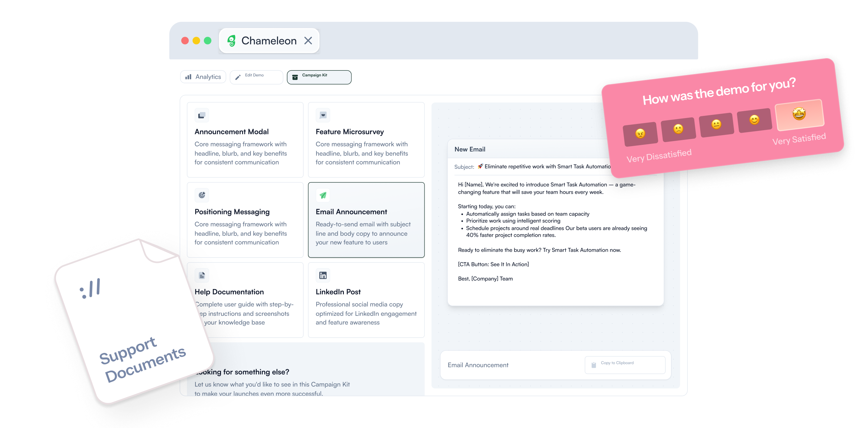Click the Positioning Messaging target icon

201,195
